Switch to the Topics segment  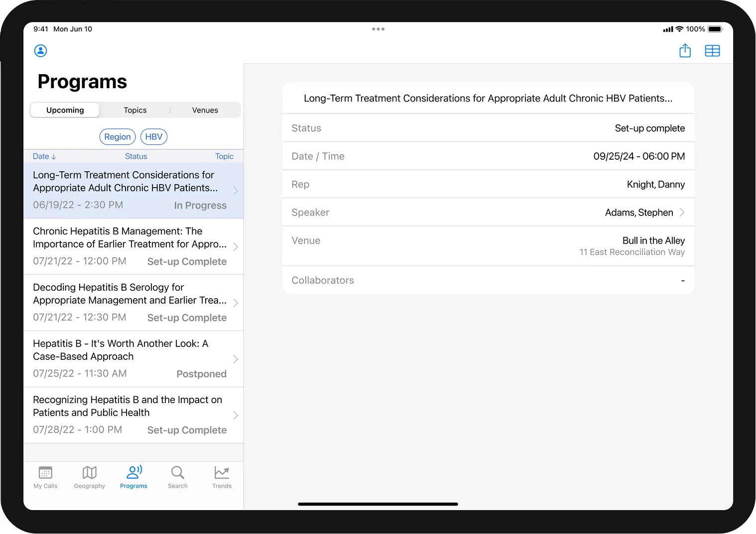click(135, 110)
